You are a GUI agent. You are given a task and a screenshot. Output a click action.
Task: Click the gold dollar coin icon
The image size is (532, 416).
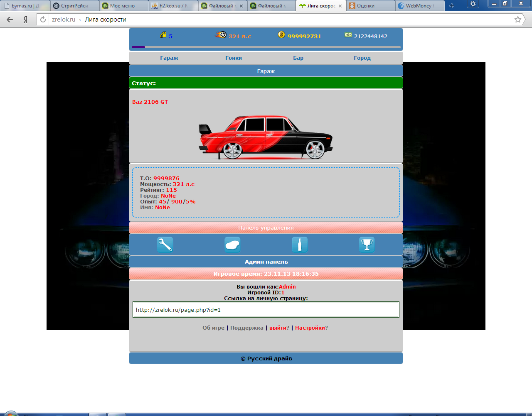281,35
